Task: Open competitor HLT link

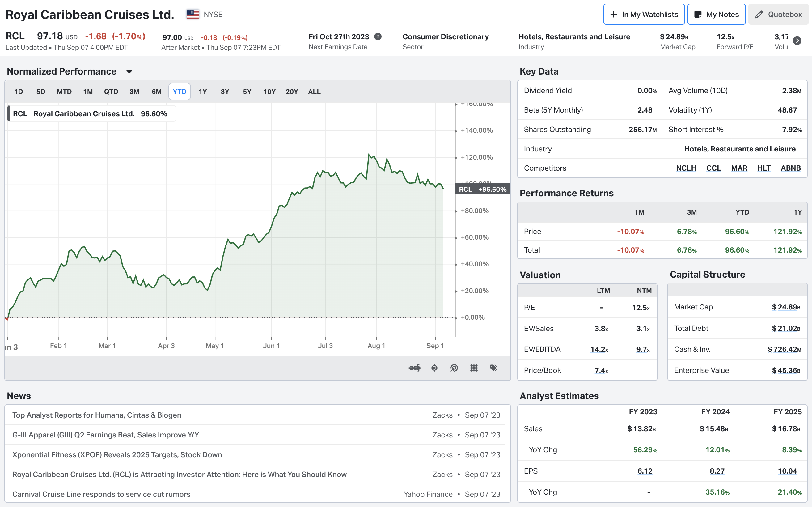Action: click(764, 168)
